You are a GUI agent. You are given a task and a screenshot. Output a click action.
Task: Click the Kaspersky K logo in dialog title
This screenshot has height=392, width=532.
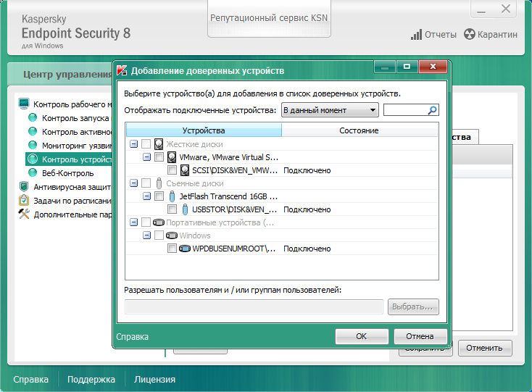coord(122,70)
